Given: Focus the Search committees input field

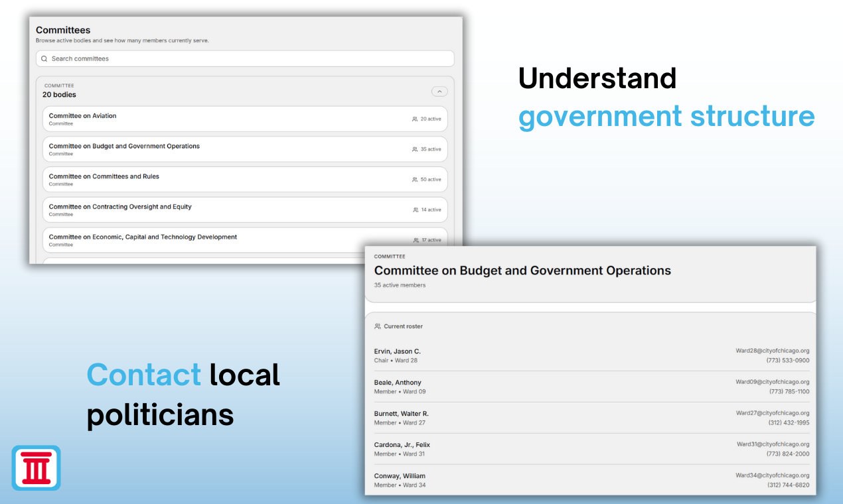Looking at the screenshot, I should [246, 59].
